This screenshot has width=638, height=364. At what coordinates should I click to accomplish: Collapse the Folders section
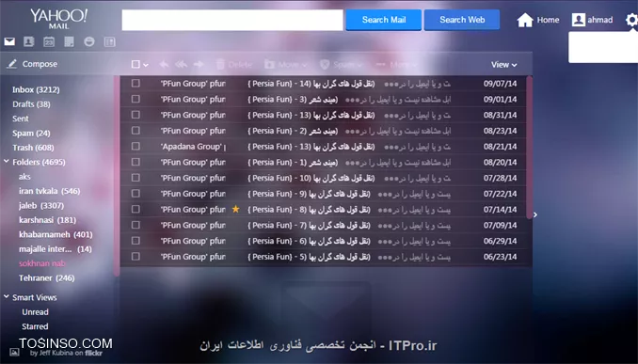(x=7, y=162)
